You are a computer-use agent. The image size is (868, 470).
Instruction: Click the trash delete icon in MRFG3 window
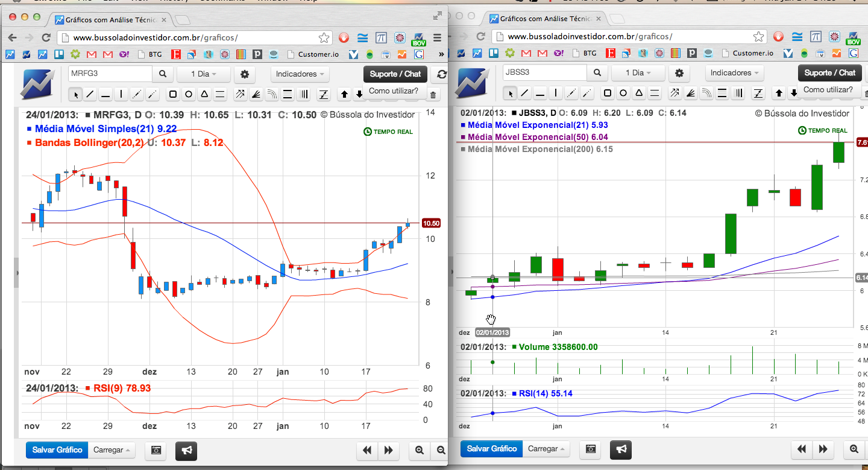pos(434,94)
